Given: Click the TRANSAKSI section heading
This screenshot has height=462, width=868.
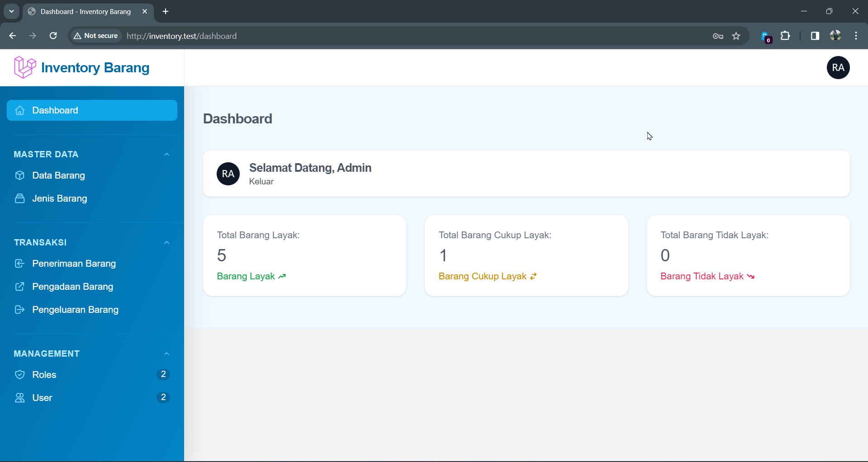Looking at the screenshot, I should pyautogui.click(x=40, y=243).
